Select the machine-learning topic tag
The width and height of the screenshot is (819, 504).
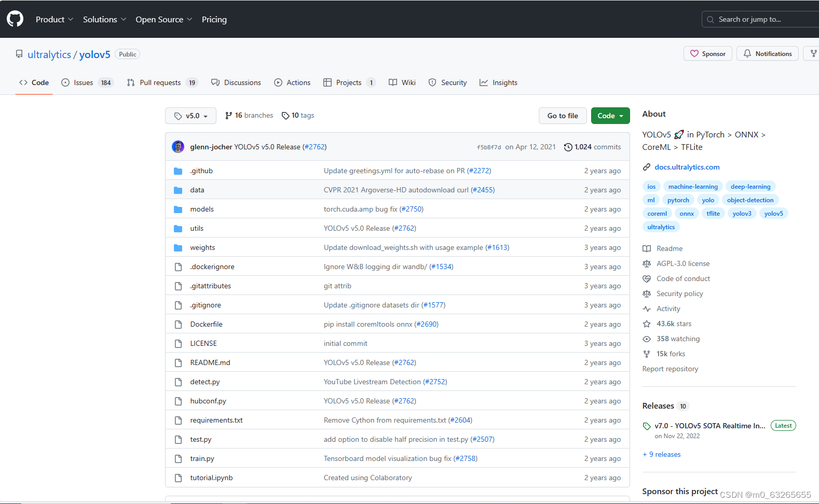(693, 187)
